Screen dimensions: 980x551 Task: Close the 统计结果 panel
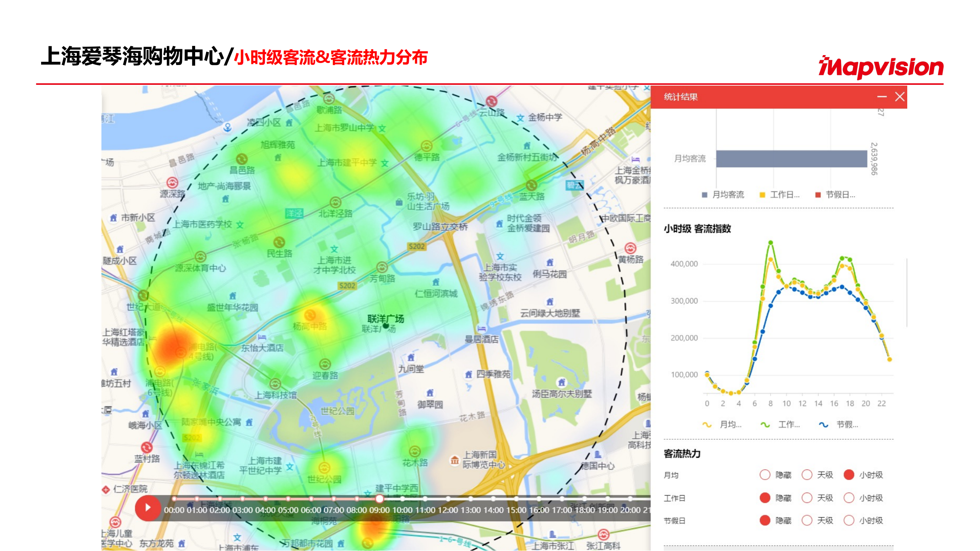click(900, 97)
